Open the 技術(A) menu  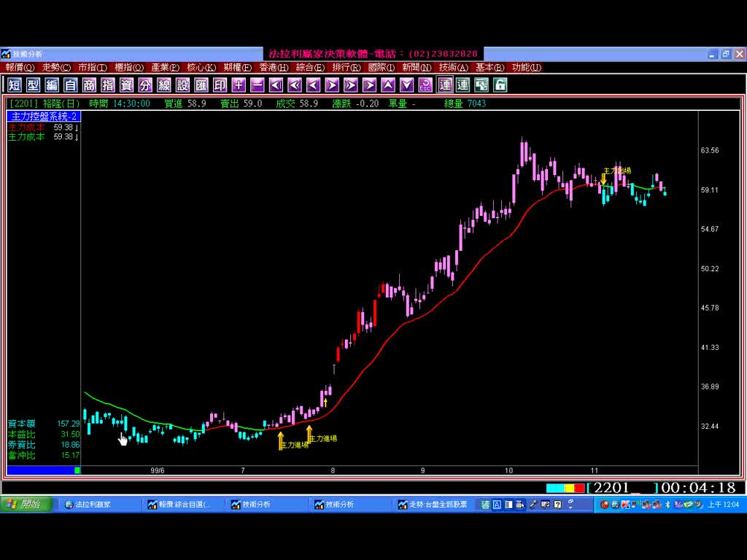point(453,68)
